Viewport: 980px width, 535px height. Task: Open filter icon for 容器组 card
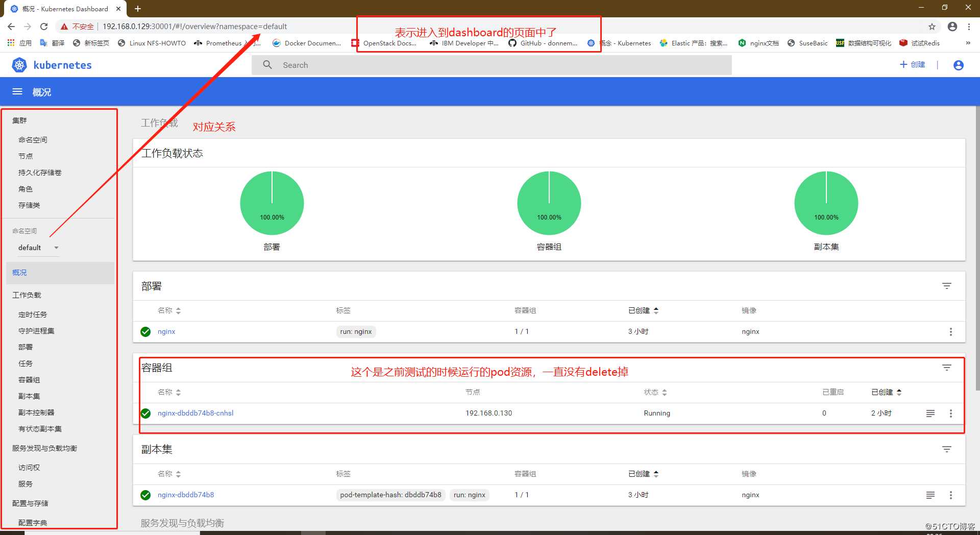pyautogui.click(x=947, y=368)
